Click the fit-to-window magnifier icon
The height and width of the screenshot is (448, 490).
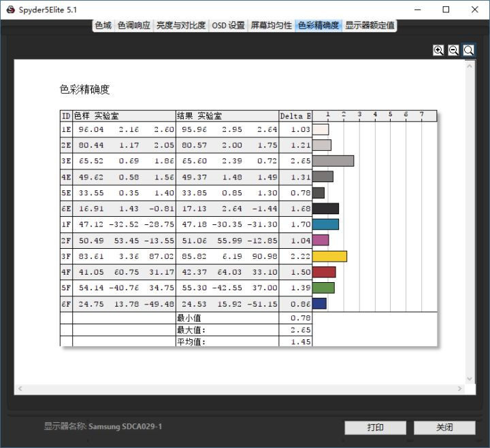click(468, 50)
